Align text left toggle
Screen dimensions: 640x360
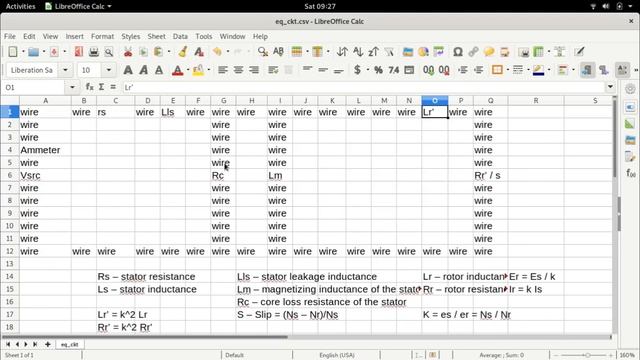click(222, 70)
